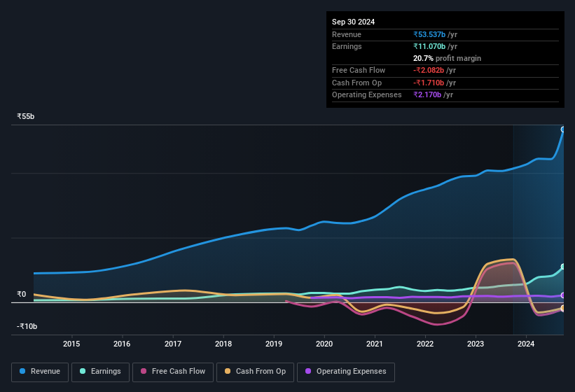Click the Free Cash Flow tooltip label
The height and width of the screenshot is (392, 575).
click(359, 70)
